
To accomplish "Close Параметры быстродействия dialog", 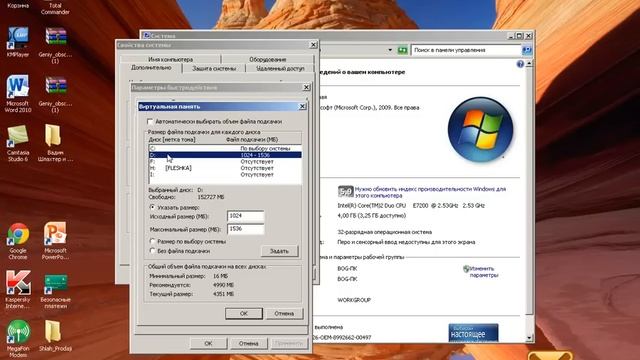I will 307,87.
